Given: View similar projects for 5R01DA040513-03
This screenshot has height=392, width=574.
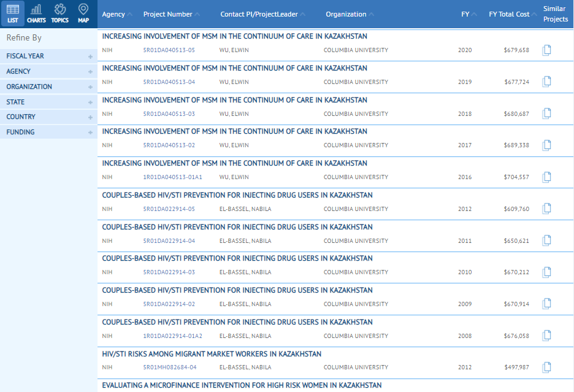Looking at the screenshot, I should click(x=546, y=113).
